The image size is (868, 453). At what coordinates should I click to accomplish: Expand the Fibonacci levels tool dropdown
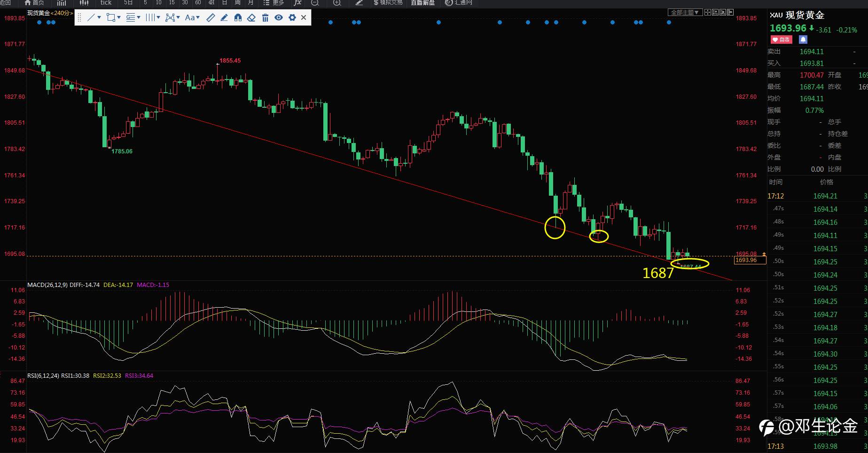(139, 18)
